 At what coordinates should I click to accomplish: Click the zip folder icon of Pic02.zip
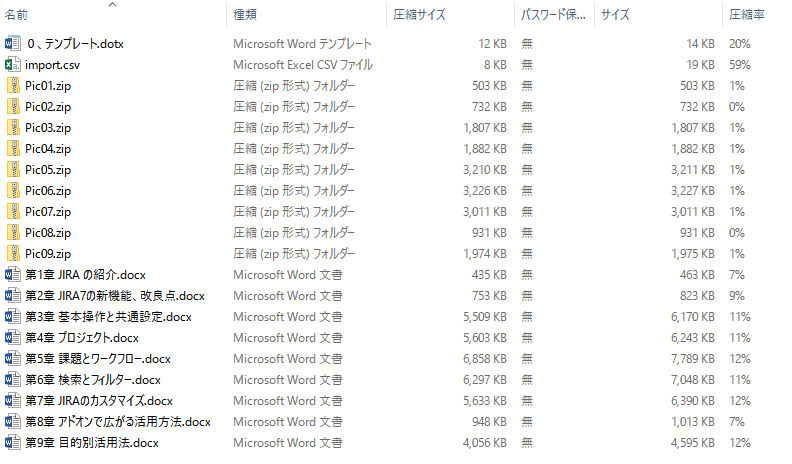point(13,107)
